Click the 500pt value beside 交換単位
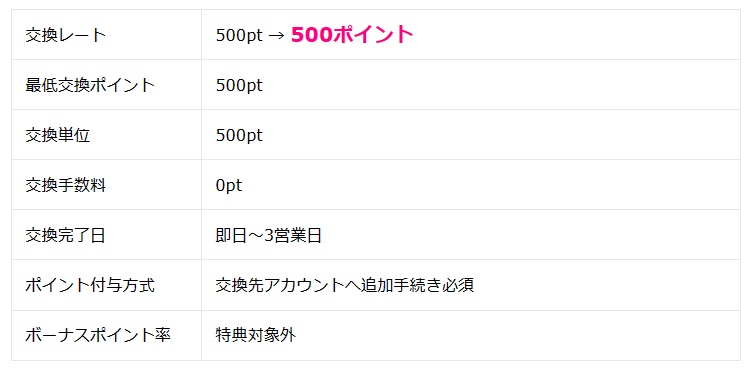The image size is (753, 369). coord(239,135)
